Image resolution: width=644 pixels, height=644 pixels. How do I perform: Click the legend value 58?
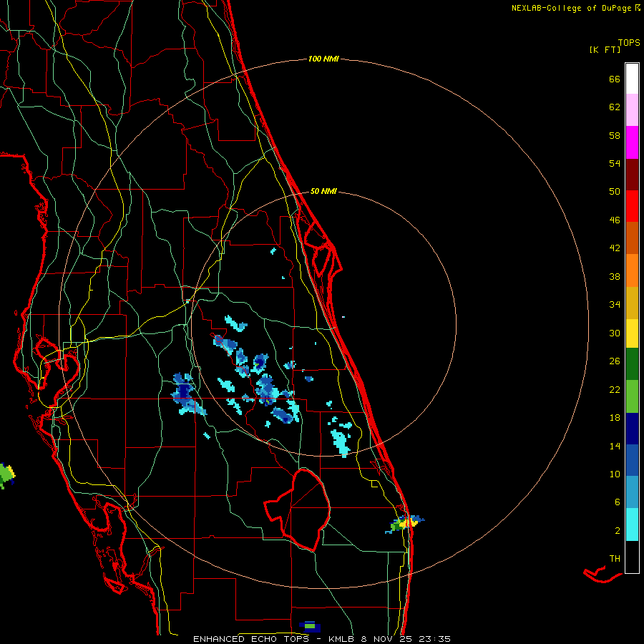(615, 135)
